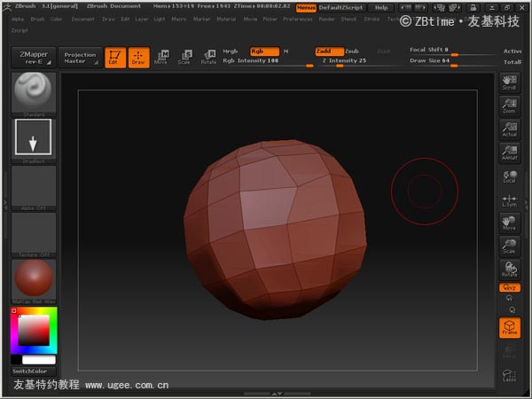Open the Preferences menu
This screenshot has width=532, height=399.
[298, 19]
